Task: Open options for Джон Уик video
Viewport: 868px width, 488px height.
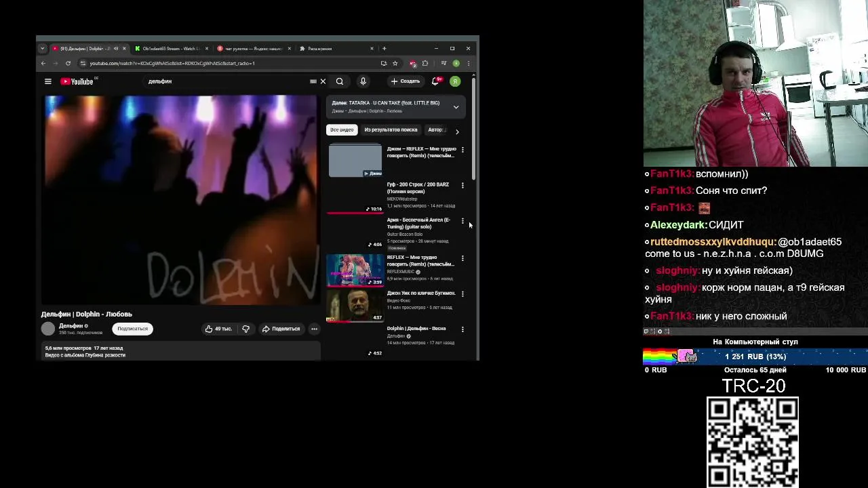Action: [x=462, y=293]
